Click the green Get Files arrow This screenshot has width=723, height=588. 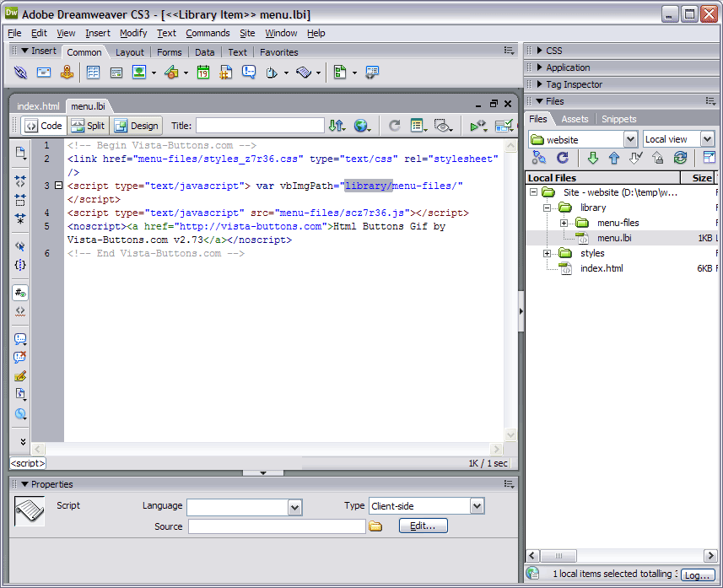click(593, 158)
